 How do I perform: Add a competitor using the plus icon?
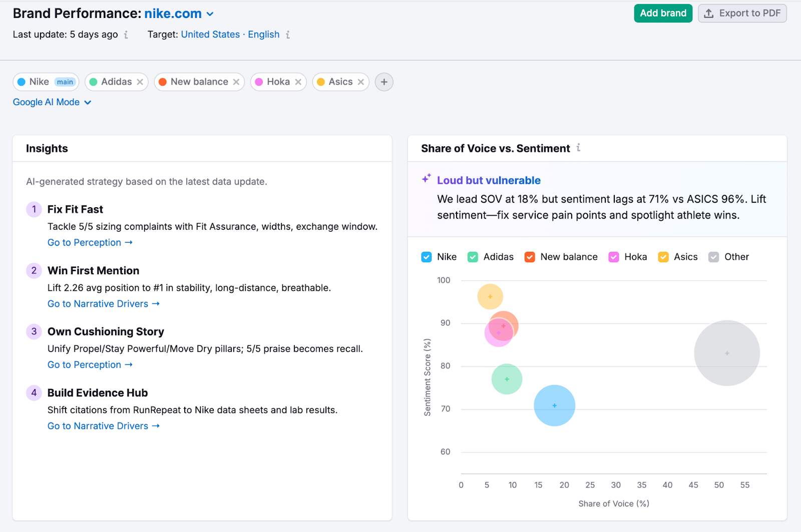click(383, 82)
